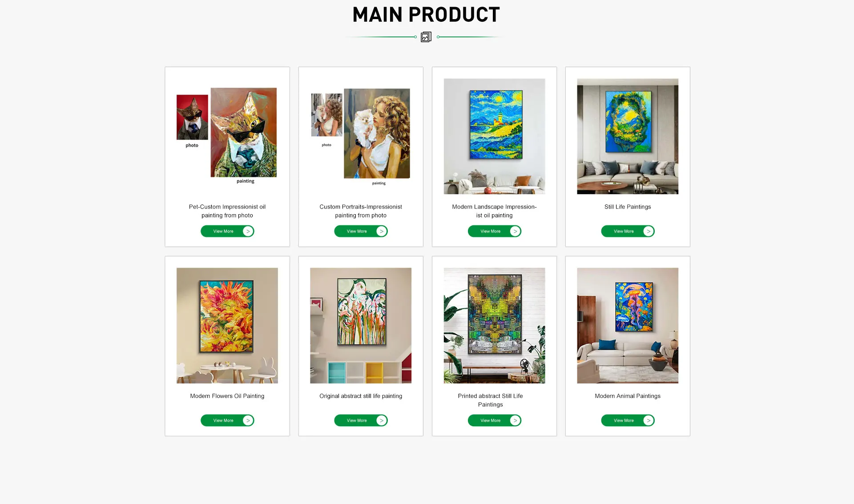The height and width of the screenshot is (504, 854).
Task: Open Custom Portraits-Impressionist painting from photo link
Action: (360, 211)
